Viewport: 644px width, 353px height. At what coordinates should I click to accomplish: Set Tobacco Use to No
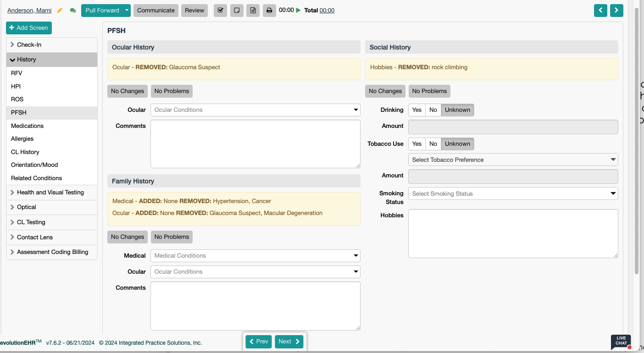click(433, 144)
